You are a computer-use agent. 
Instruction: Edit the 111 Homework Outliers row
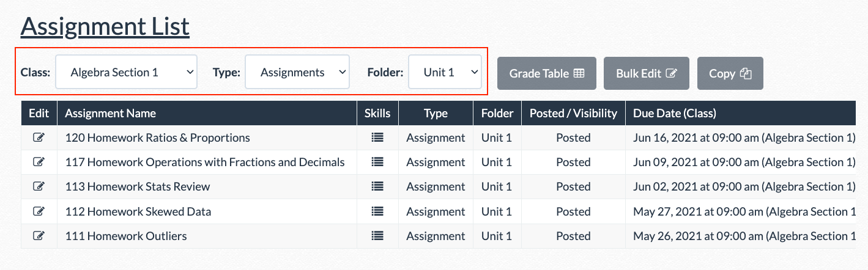39,236
